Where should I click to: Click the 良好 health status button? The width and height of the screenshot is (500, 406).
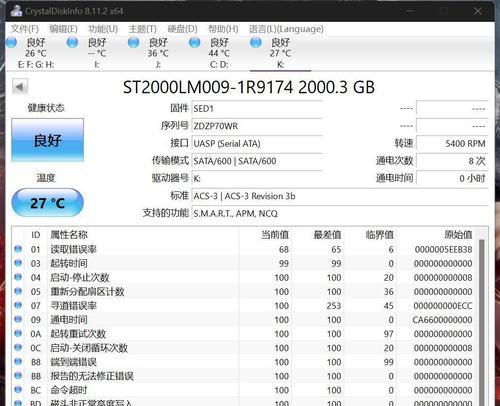coord(47,140)
